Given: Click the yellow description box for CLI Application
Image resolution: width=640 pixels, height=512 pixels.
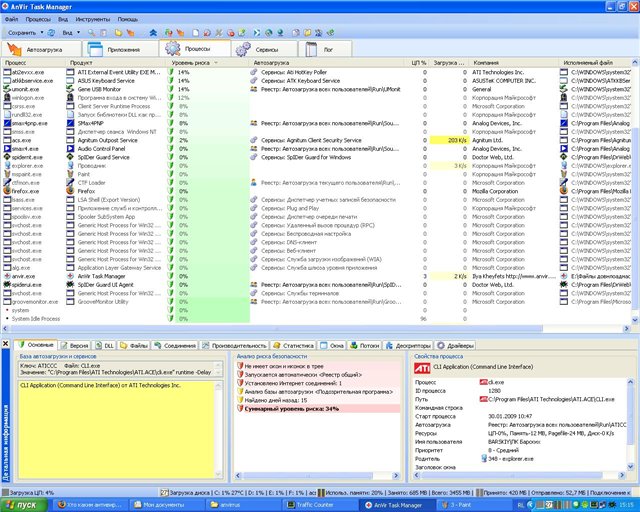Looking at the screenshot, I should [x=117, y=430].
